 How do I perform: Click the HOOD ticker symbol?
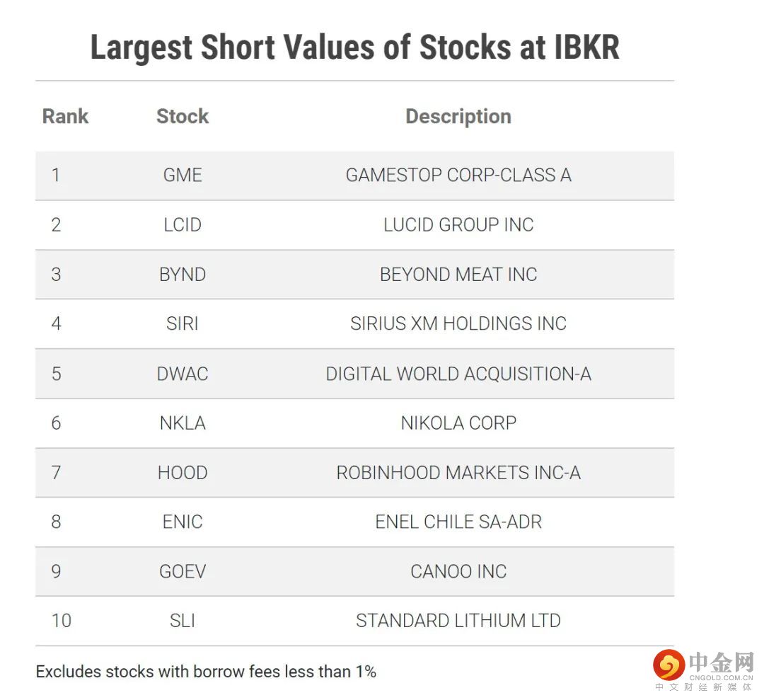(183, 473)
